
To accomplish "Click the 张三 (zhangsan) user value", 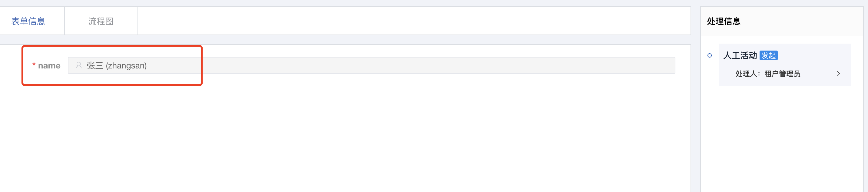I will coord(116,65).
